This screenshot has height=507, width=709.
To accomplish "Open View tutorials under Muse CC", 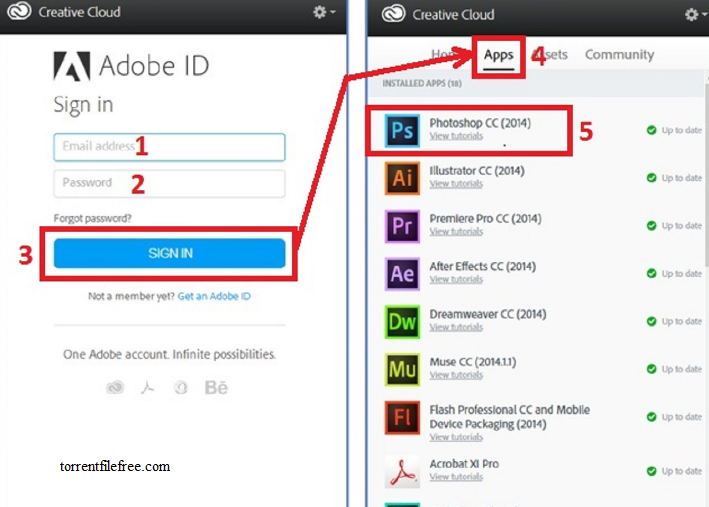I will click(456, 375).
